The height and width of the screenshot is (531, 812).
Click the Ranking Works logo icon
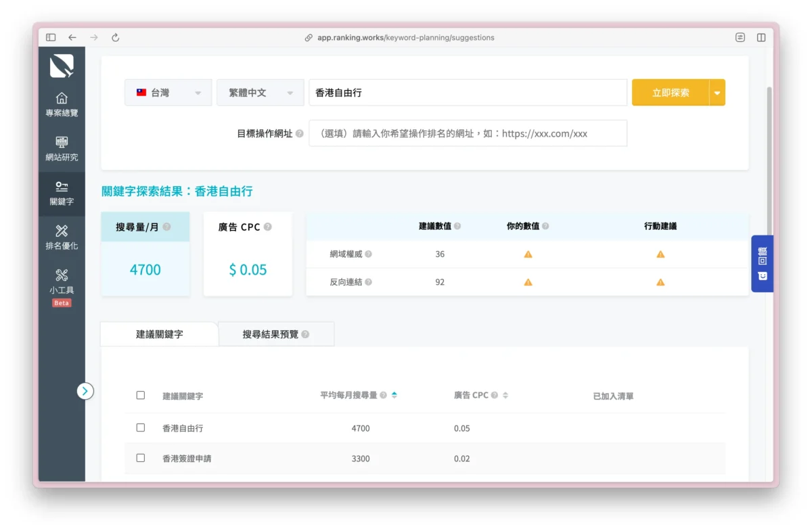[x=62, y=66]
